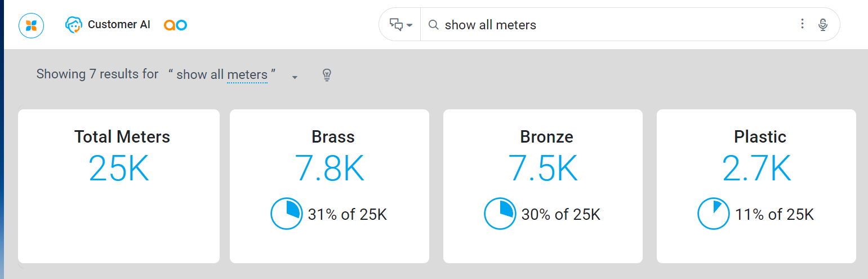Click the Plastic 11% pie chart icon
This screenshot has width=868, height=279.
[713, 214]
